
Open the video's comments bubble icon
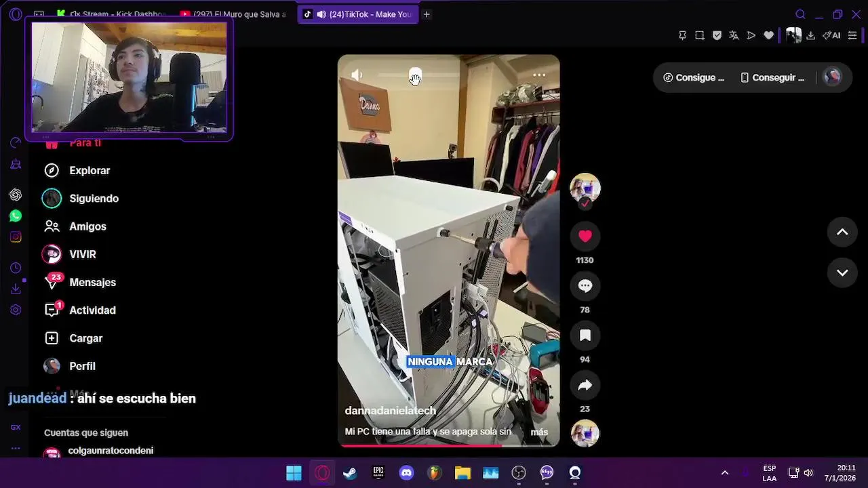(585, 286)
